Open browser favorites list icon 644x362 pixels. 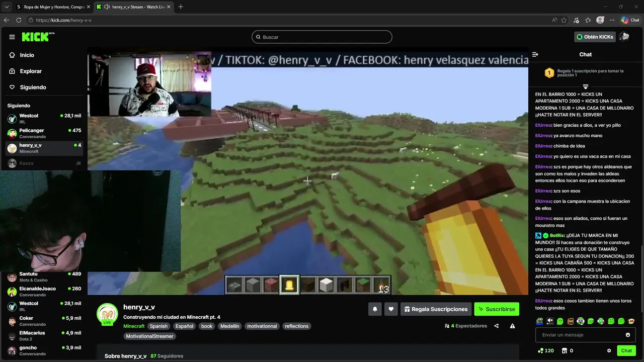tap(588, 20)
